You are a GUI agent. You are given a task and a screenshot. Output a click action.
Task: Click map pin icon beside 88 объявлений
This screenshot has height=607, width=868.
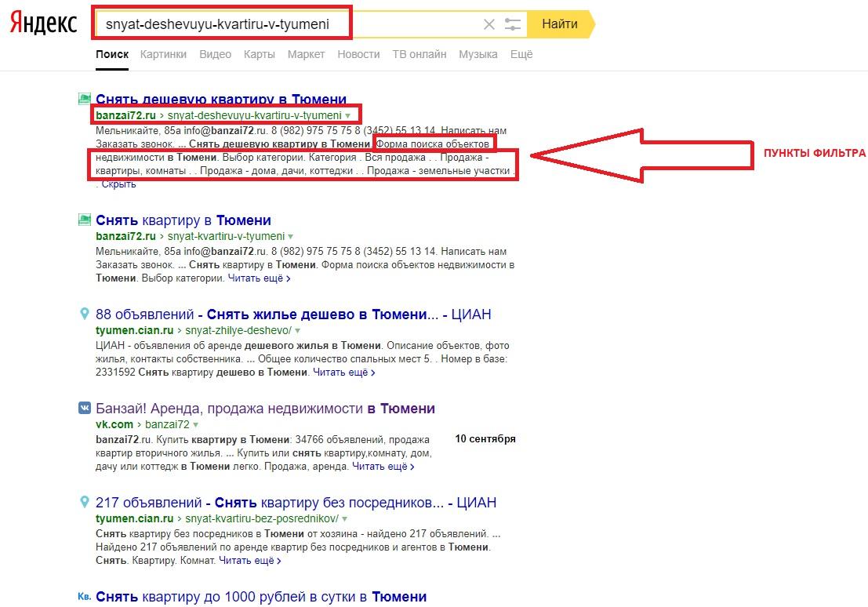[x=84, y=314]
